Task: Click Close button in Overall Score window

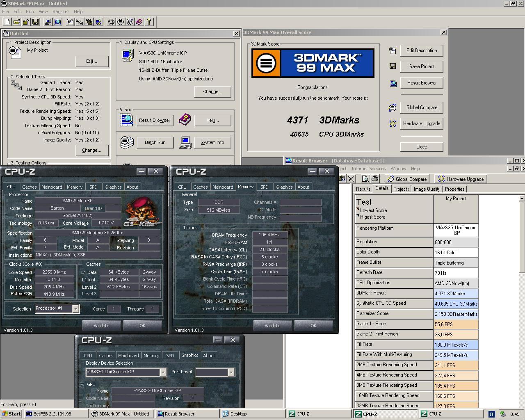Action: point(422,147)
